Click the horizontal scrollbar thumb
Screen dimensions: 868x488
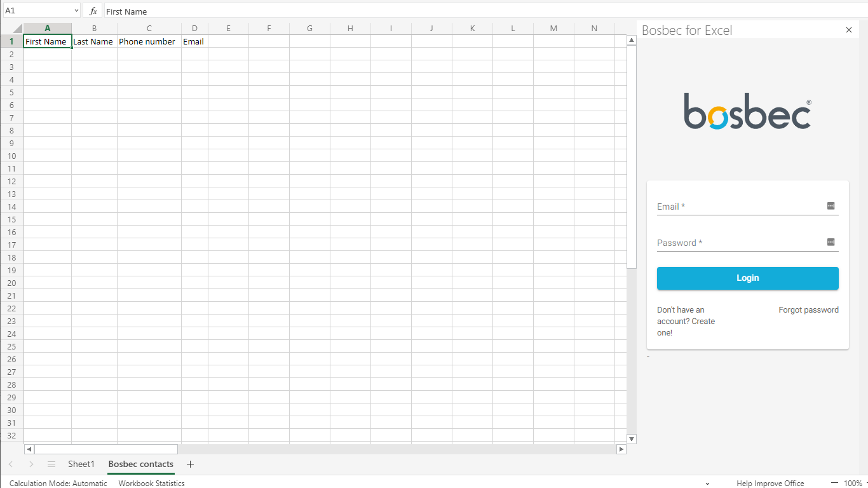[105, 449]
